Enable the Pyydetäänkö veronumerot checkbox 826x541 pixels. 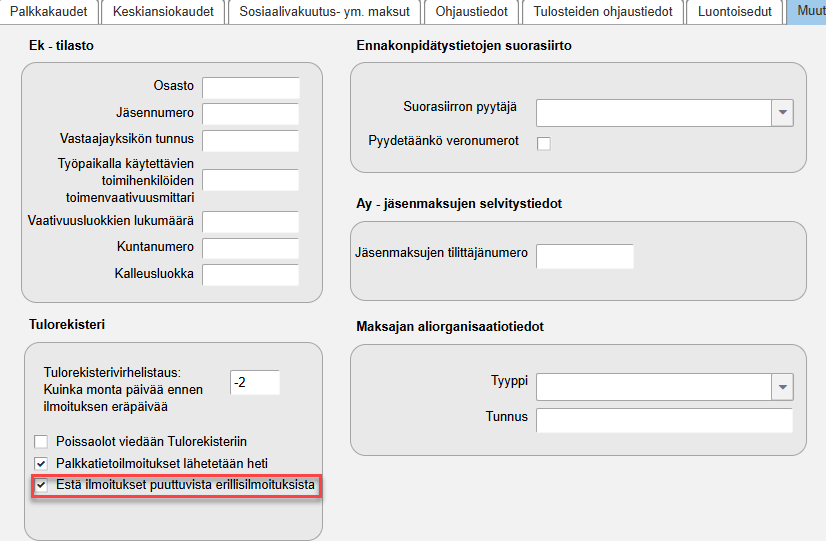tap(544, 143)
